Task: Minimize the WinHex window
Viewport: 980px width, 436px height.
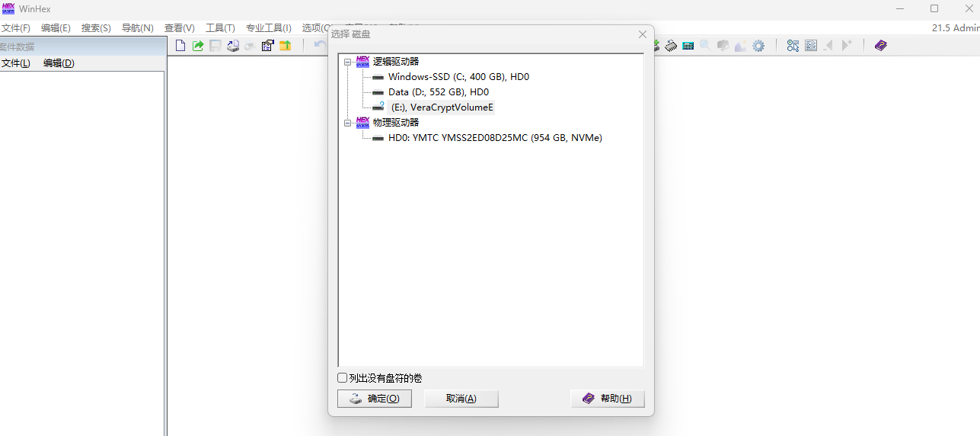Action: pos(901,8)
